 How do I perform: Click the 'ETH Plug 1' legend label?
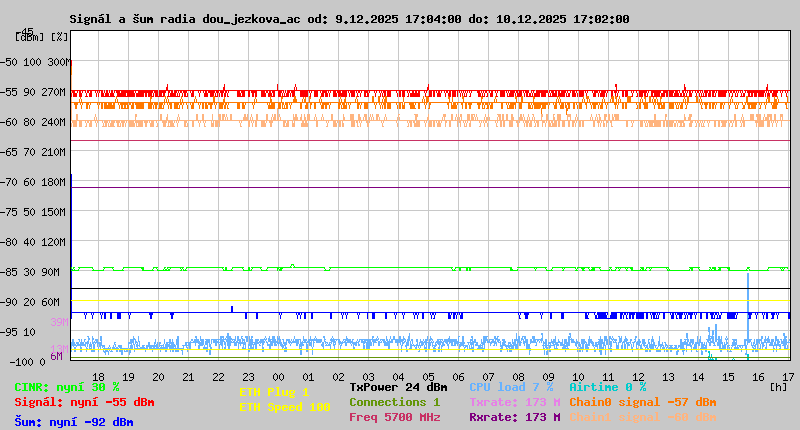pos(274,392)
